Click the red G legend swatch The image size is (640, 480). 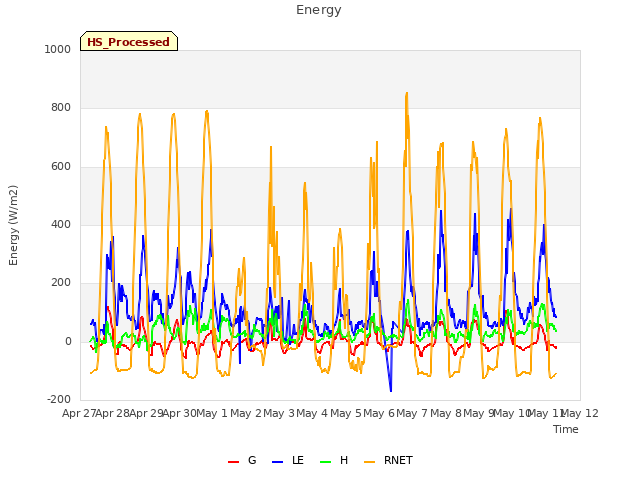[x=233, y=462]
